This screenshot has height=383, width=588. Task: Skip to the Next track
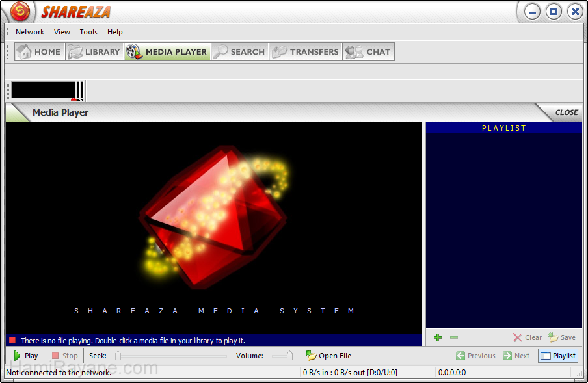tap(516, 356)
